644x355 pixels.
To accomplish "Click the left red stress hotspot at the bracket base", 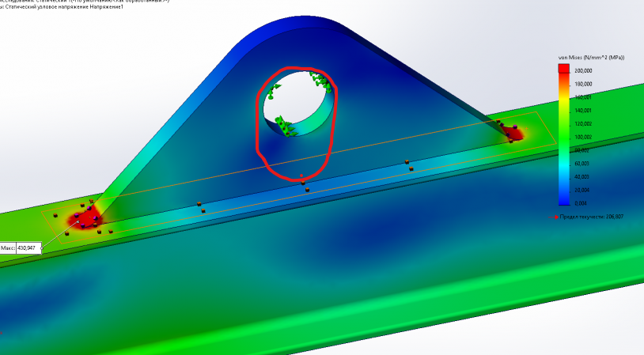I will point(84,218).
